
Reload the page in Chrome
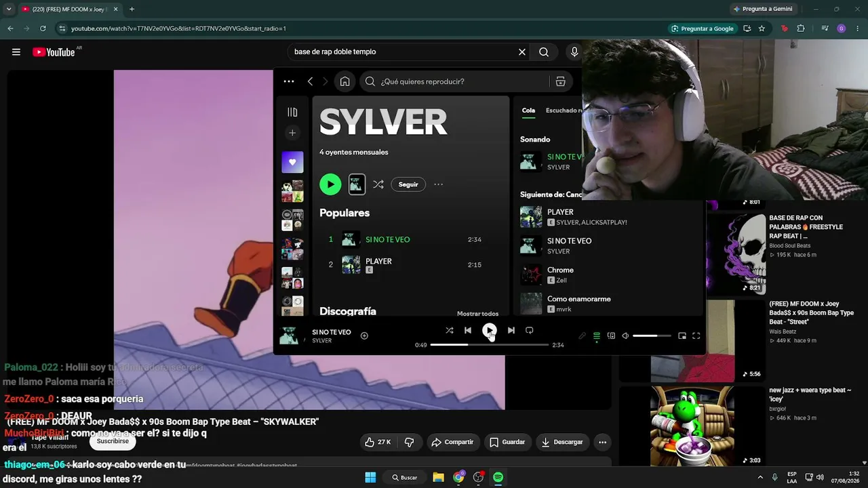tap(43, 28)
